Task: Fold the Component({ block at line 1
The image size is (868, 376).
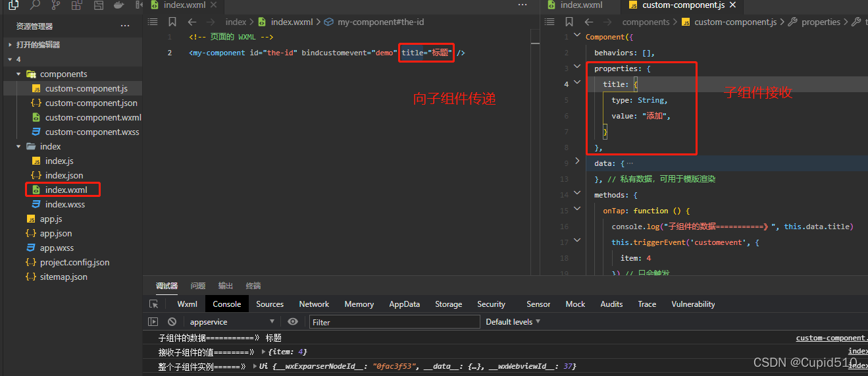Action: (x=577, y=36)
